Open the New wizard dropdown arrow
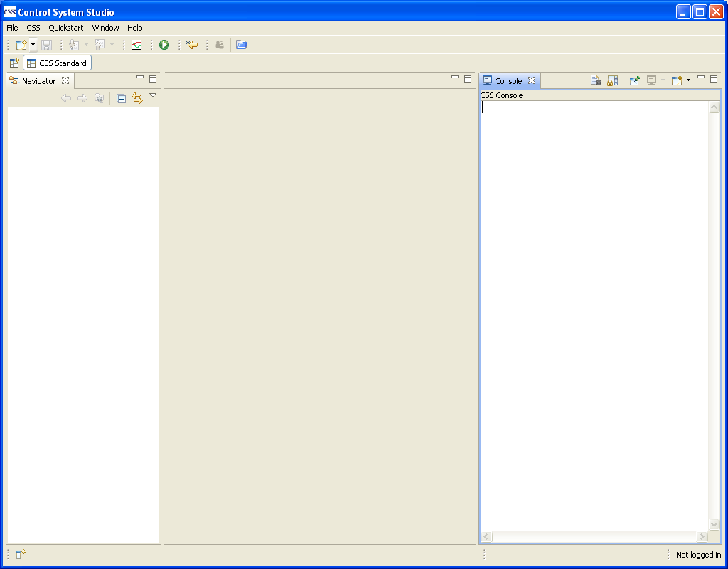 [33, 45]
